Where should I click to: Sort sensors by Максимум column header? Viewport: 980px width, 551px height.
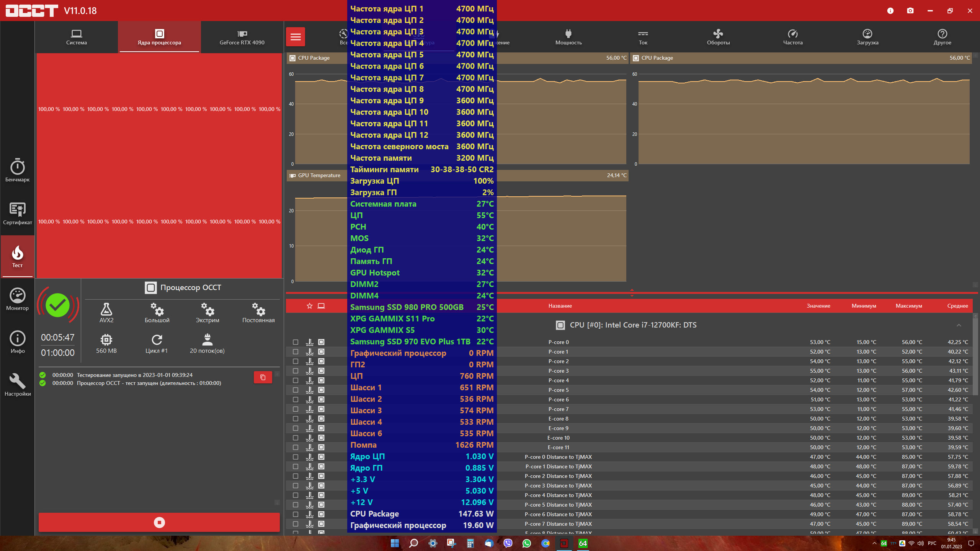(909, 306)
